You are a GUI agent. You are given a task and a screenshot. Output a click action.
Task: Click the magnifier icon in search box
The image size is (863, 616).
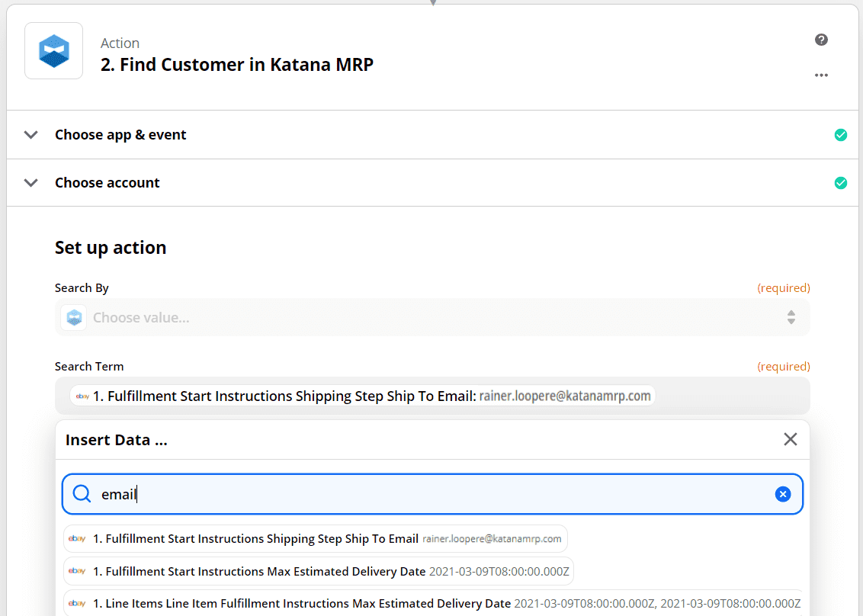(82, 494)
